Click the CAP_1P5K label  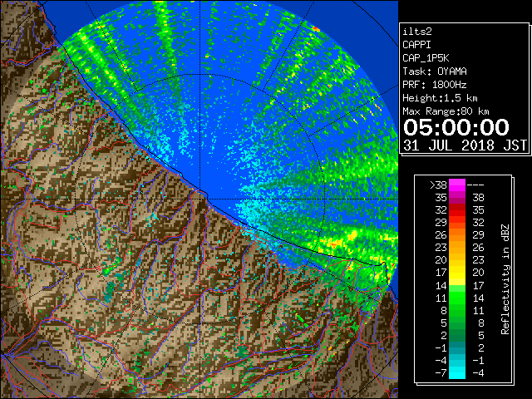(x=426, y=58)
